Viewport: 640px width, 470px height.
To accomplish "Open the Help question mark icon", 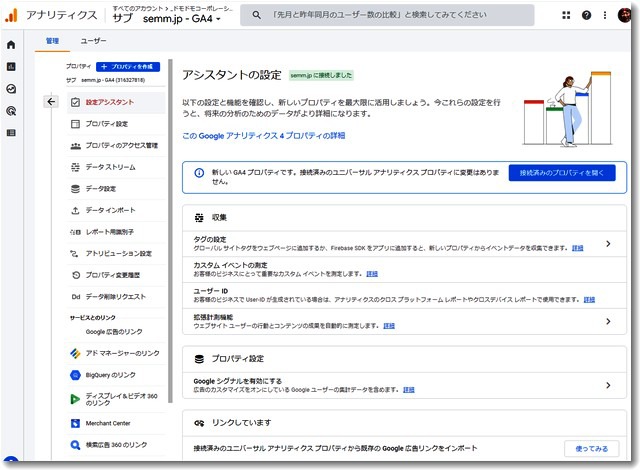I will point(587,15).
